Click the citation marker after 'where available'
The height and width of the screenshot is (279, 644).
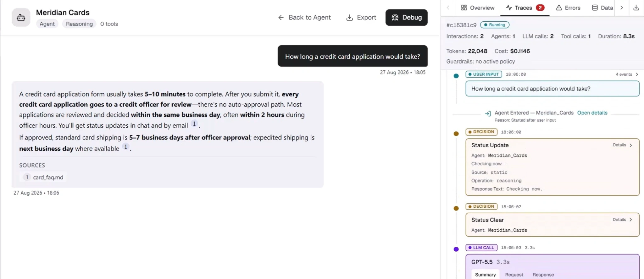(125, 147)
